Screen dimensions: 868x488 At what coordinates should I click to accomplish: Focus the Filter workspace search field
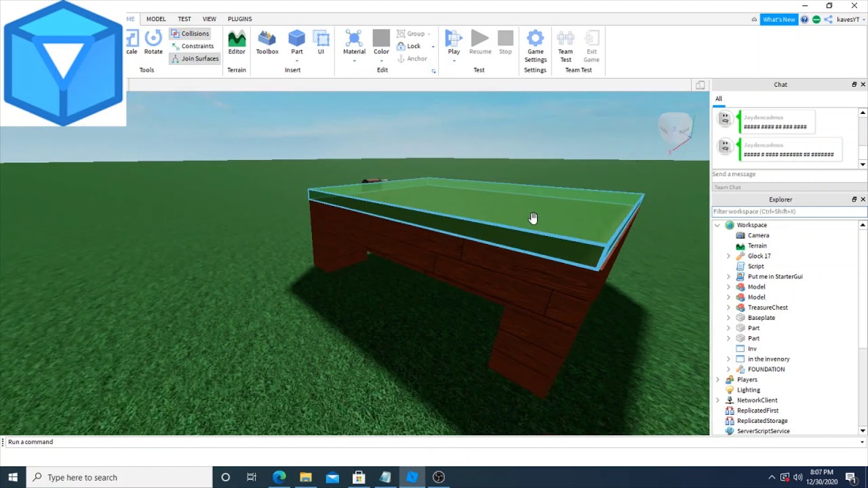coord(785,211)
